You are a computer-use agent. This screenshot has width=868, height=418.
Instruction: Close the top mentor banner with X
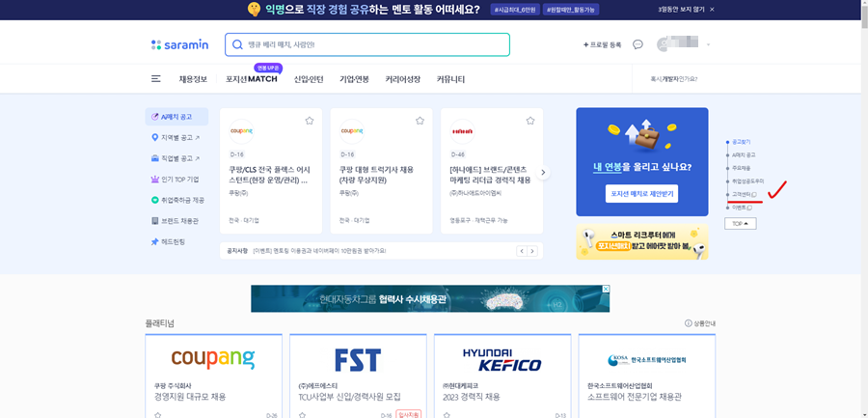tap(712, 10)
